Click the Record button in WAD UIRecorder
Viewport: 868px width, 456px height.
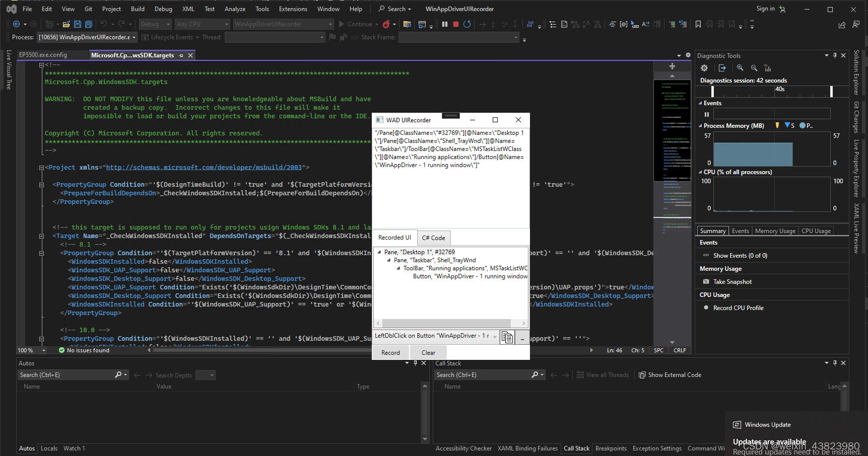390,352
